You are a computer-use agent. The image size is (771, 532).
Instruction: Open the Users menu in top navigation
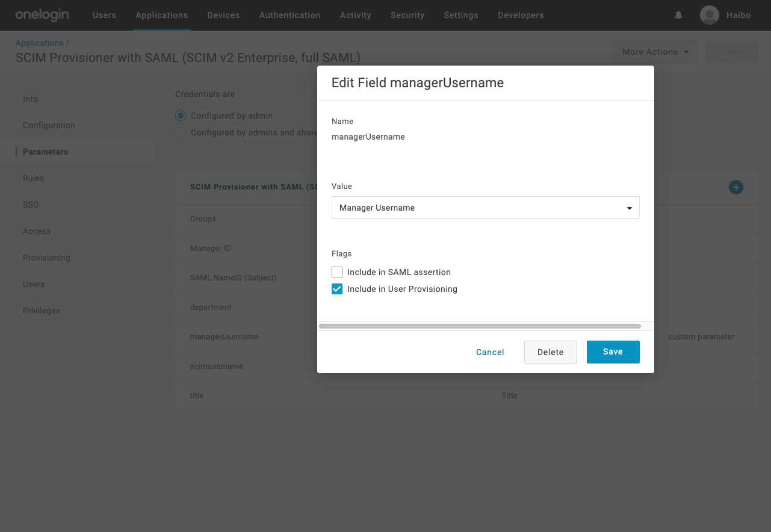click(x=104, y=15)
